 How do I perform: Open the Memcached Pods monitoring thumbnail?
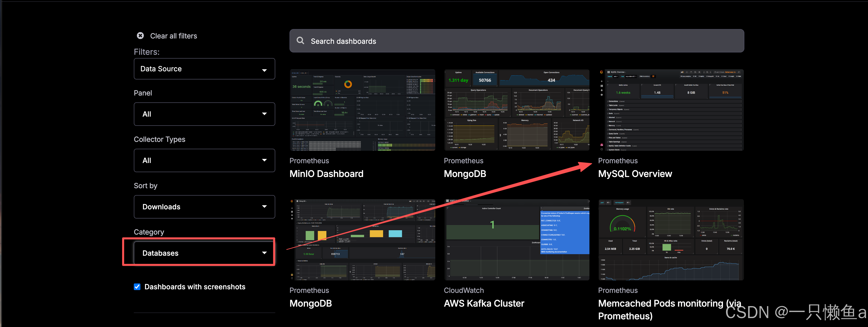click(671, 240)
